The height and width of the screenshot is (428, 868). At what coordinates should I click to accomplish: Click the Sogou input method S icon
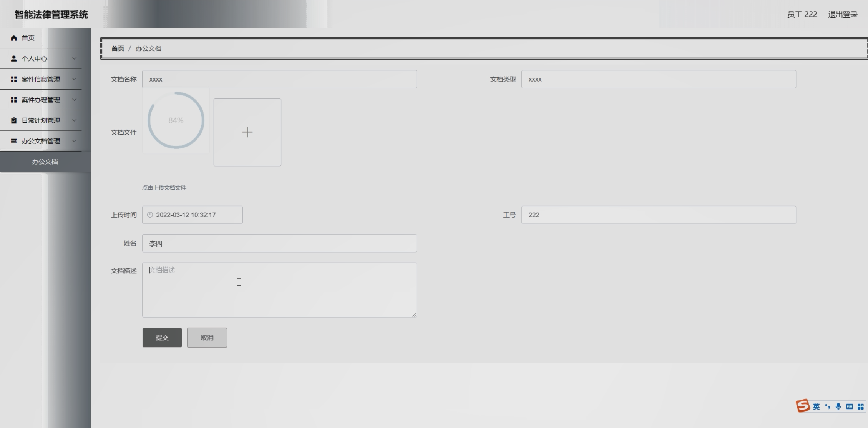(x=803, y=406)
